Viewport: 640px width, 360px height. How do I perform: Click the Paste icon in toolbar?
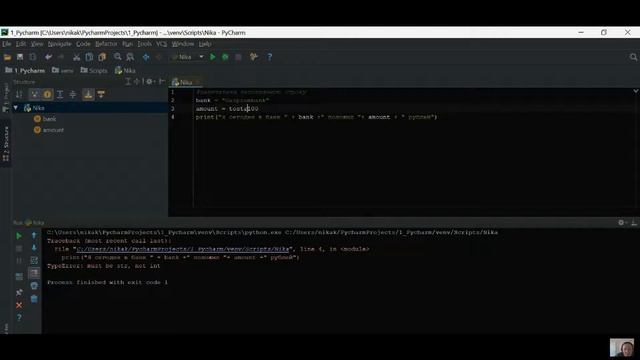[x=102, y=57]
